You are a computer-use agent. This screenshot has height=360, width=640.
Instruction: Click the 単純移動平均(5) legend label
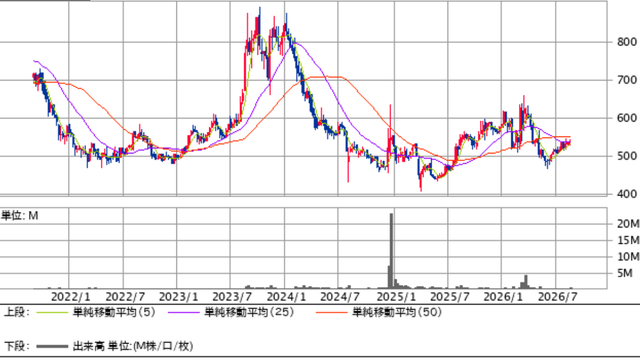[114, 312]
